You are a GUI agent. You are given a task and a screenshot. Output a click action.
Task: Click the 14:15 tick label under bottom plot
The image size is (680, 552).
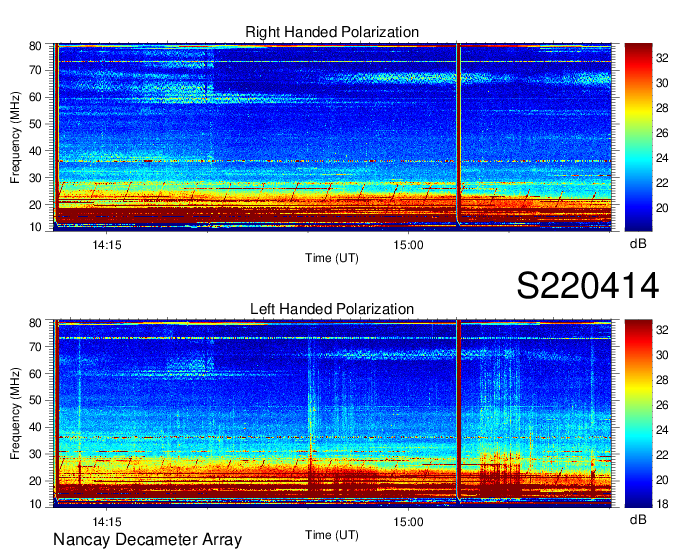coord(107,522)
